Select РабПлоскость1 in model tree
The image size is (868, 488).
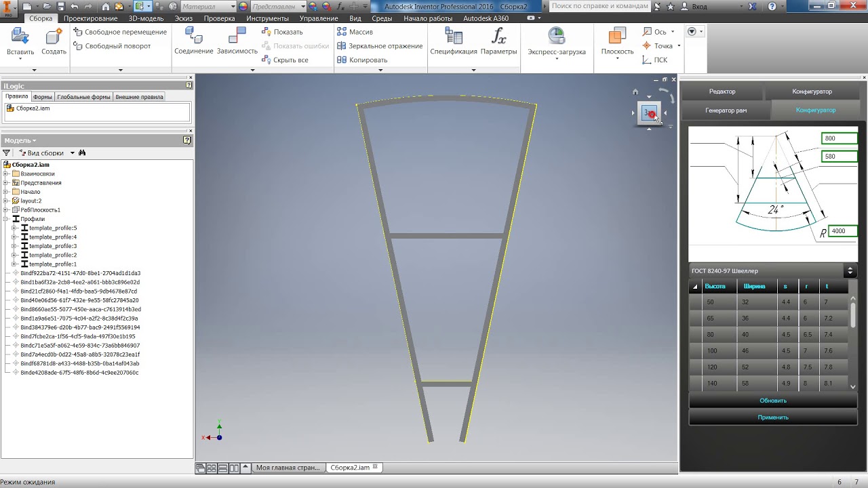(x=35, y=210)
